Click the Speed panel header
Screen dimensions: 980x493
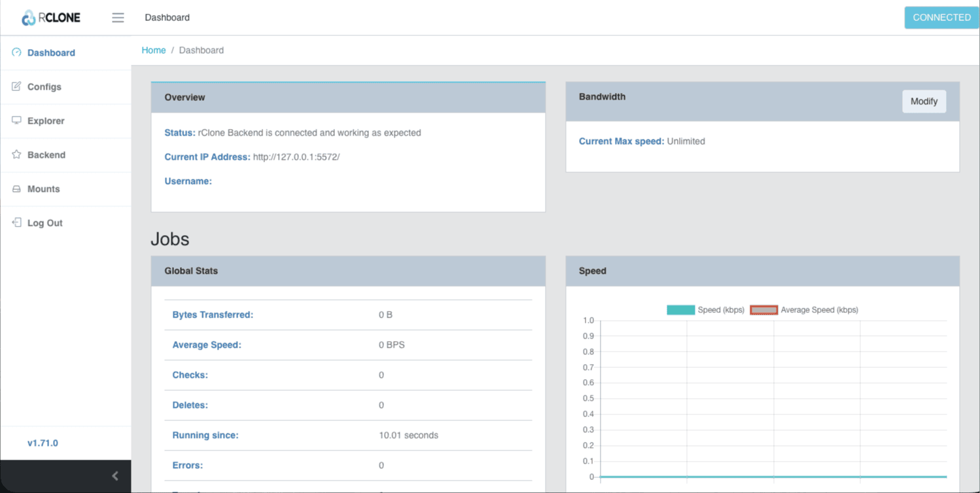coord(762,271)
